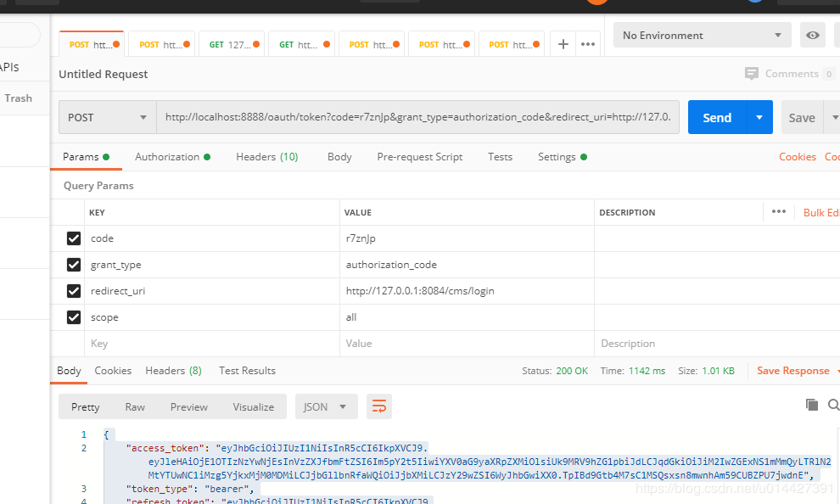Change the response format via the JSON dropdown

pos(326,406)
